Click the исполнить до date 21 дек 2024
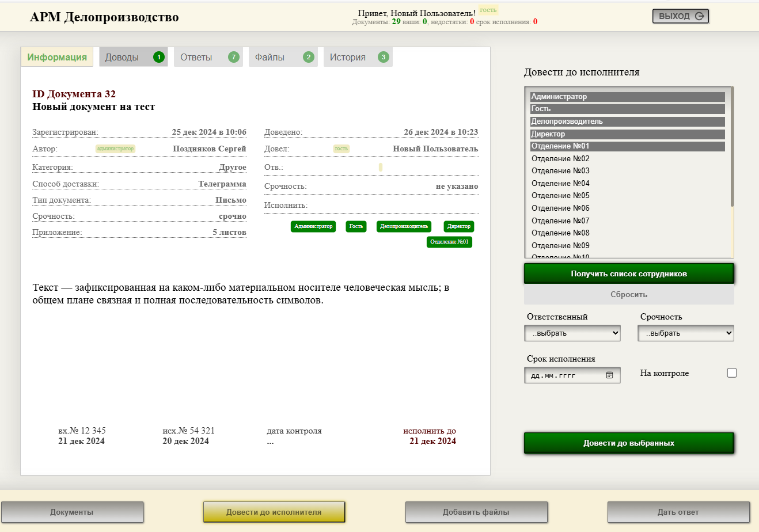Viewport: 759px width, 532px height. tap(432, 441)
